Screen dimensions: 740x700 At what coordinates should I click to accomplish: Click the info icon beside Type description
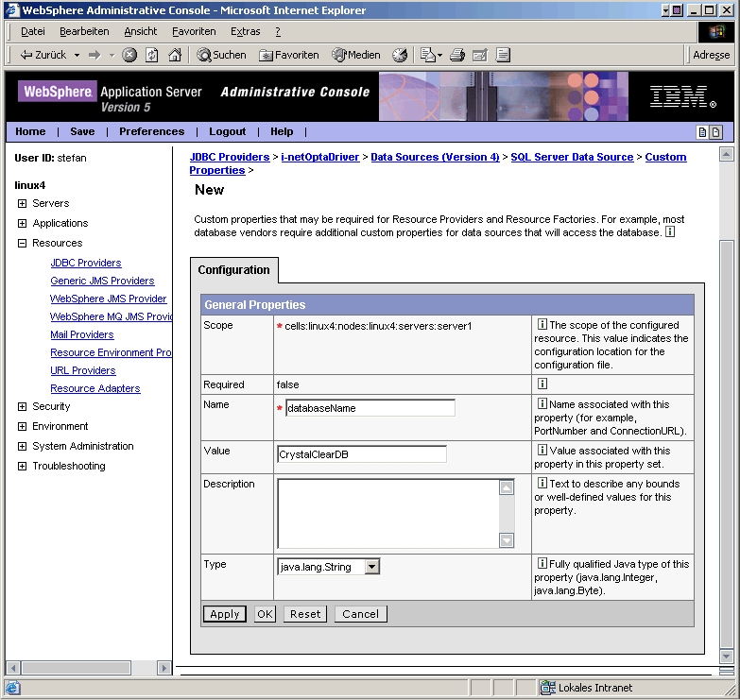(542, 563)
